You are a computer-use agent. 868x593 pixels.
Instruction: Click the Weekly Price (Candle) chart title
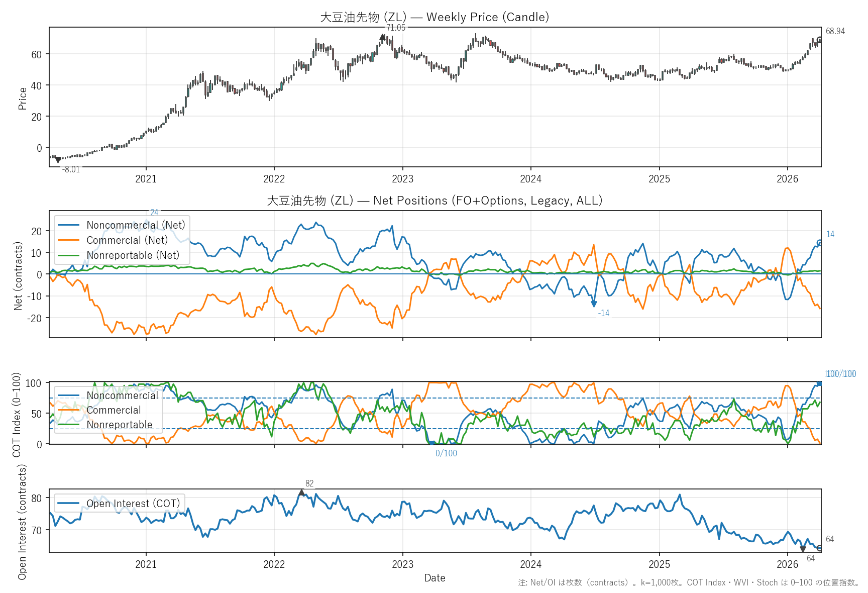435,17
